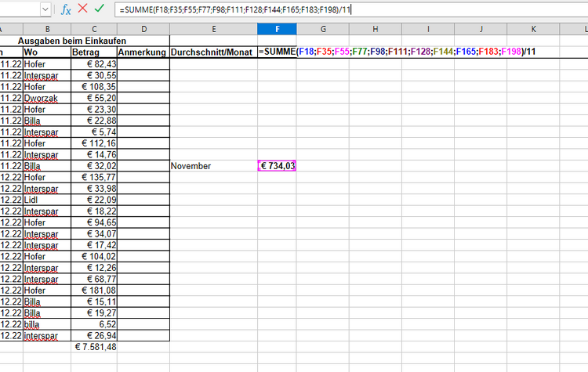Select the € 734,03 result cell
The width and height of the screenshot is (588, 372).
pos(277,166)
